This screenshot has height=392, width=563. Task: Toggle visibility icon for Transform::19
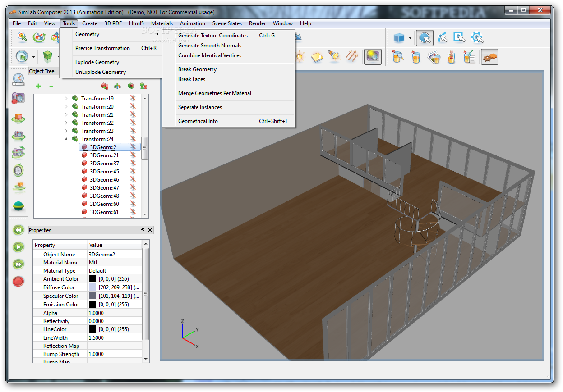[133, 98]
